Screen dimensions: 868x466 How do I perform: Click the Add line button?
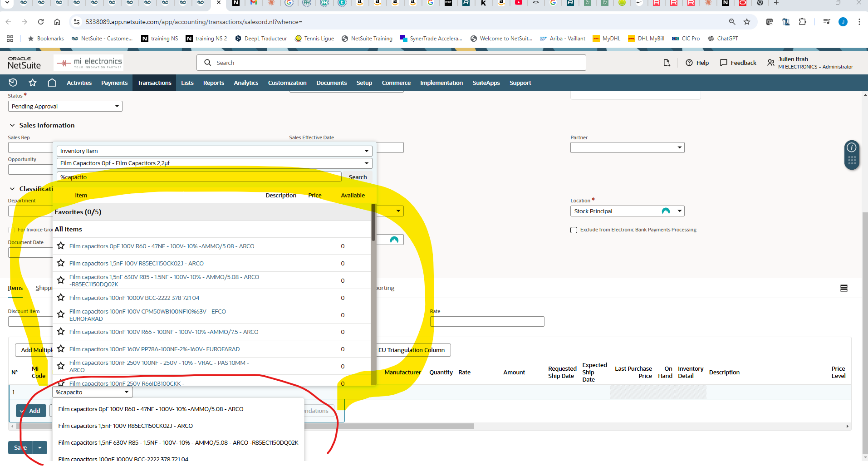point(31,411)
